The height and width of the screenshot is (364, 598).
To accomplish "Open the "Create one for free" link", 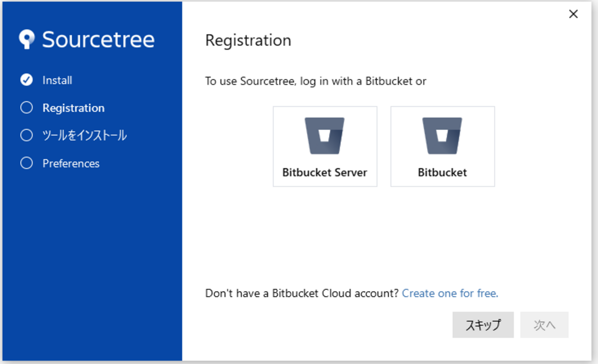I will [450, 293].
